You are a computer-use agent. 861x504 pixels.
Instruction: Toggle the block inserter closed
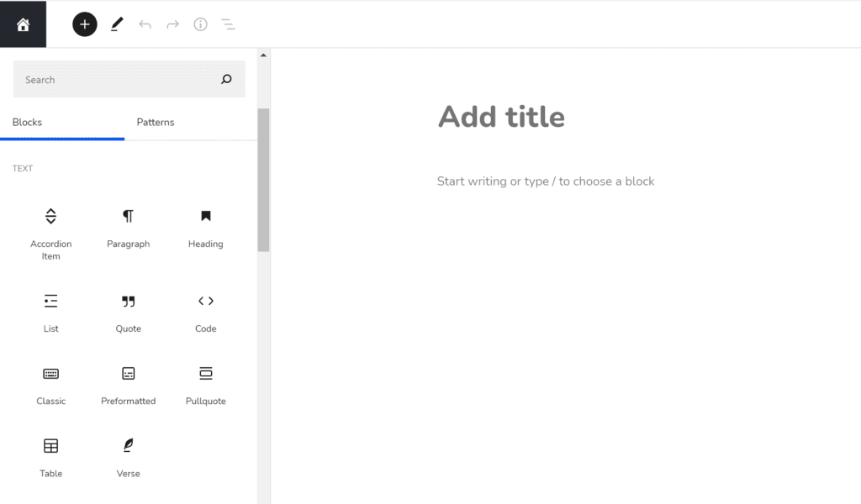pos(84,24)
